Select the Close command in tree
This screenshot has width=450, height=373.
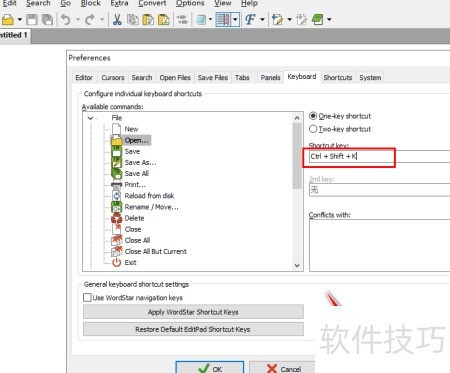pos(133,229)
